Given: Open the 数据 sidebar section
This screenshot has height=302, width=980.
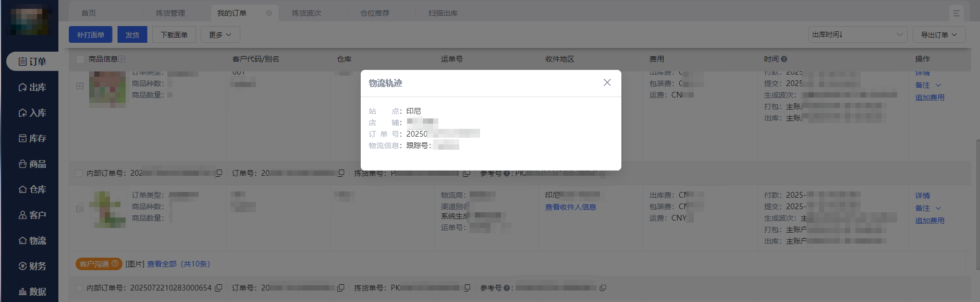Looking at the screenshot, I should [x=32, y=292].
